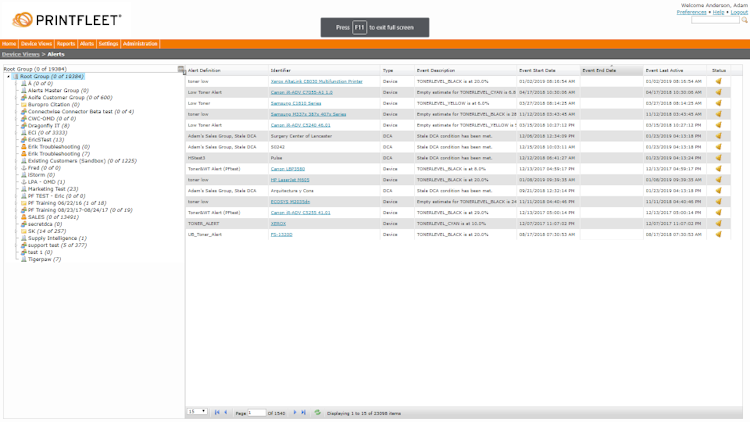Click the search magnifier icon

point(744,20)
